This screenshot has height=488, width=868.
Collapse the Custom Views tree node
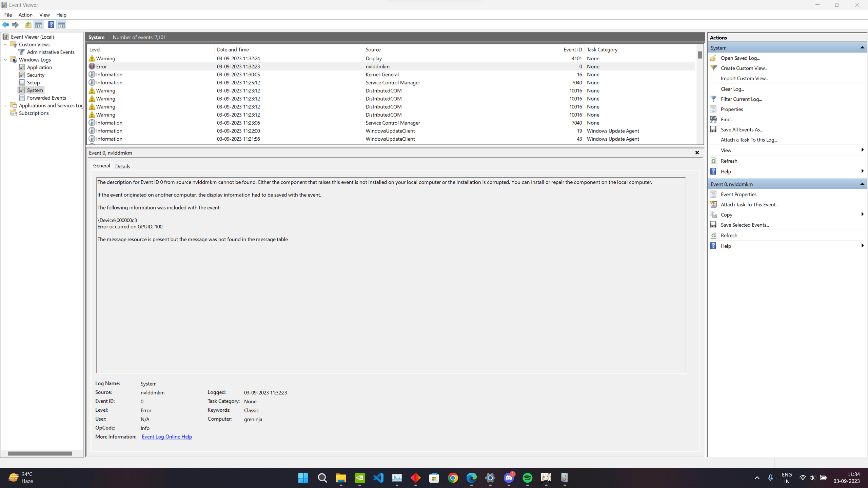click(x=5, y=44)
